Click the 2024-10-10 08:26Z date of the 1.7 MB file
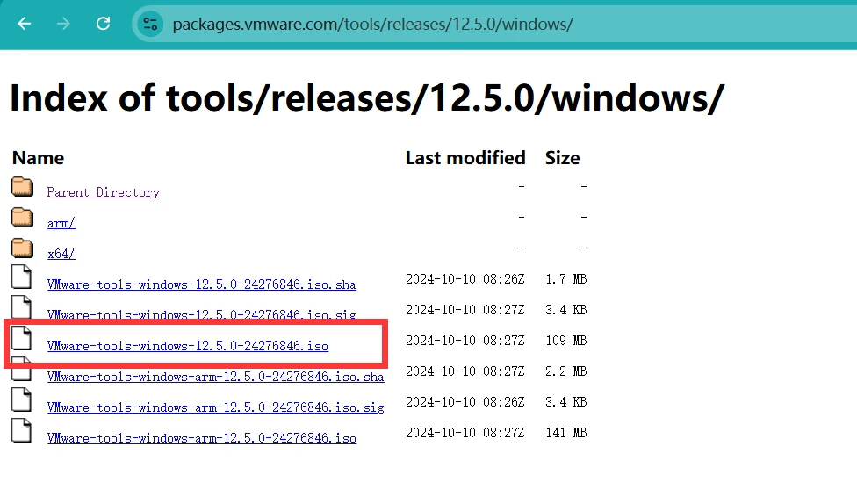Image resolution: width=857 pixels, height=504 pixels. [x=465, y=279]
